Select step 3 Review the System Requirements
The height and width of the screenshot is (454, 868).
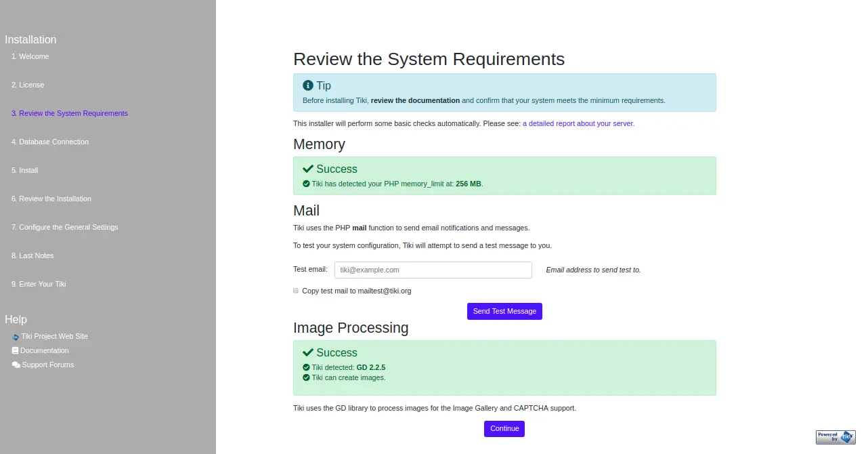pyautogui.click(x=70, y=113)
